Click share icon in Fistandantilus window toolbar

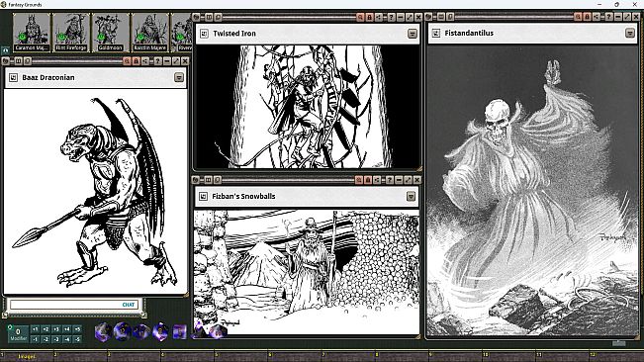[x=597, y=17]
